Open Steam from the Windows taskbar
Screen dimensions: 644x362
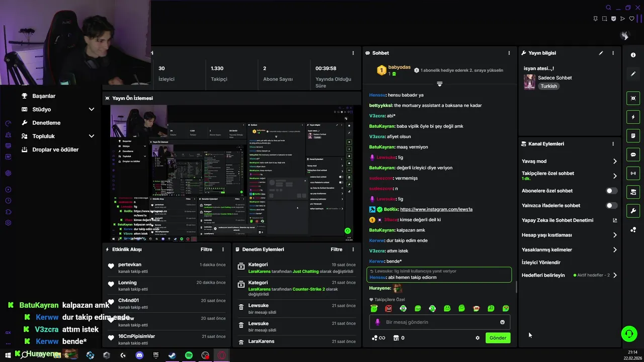[172, 355]
